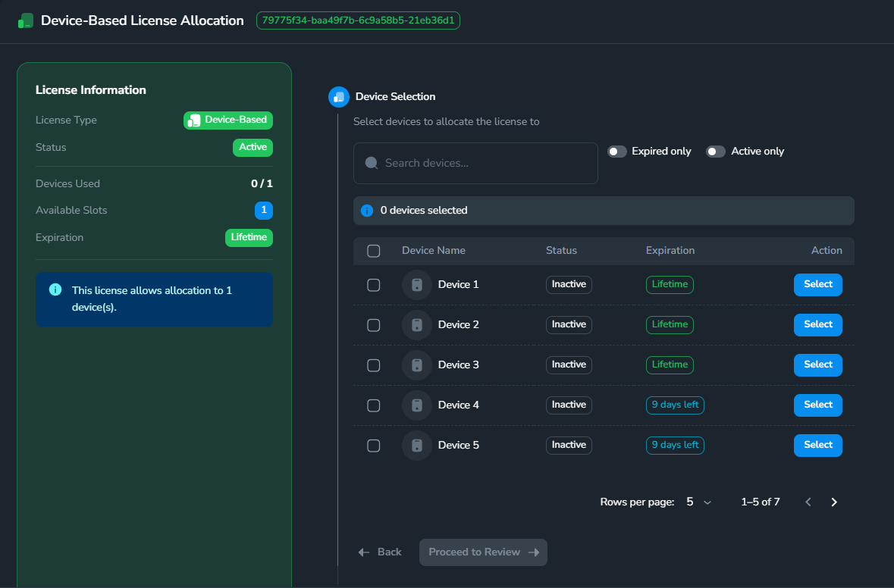This screenshot has width=894, height=588.
Task: Open the Rows per page dropdown
Action: 698,502
